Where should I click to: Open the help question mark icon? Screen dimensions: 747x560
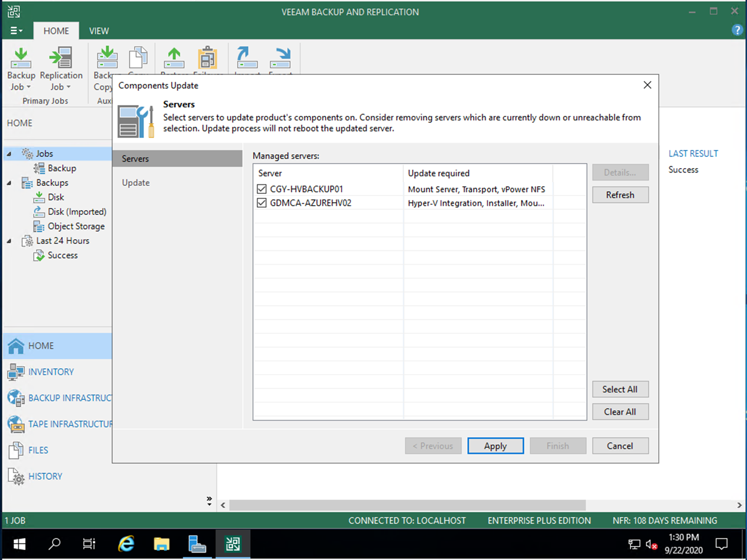[737, 30]
